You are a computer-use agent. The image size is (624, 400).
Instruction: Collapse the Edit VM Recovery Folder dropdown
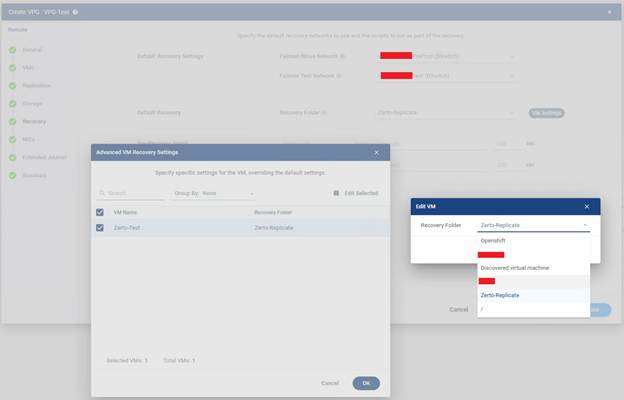point(584,226)
